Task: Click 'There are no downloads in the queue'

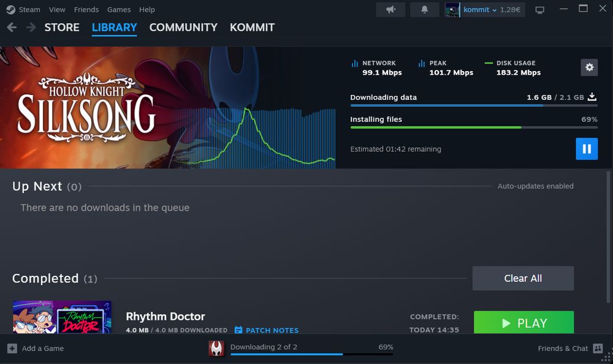Action: pyautogui.click(x=105, y=208)
